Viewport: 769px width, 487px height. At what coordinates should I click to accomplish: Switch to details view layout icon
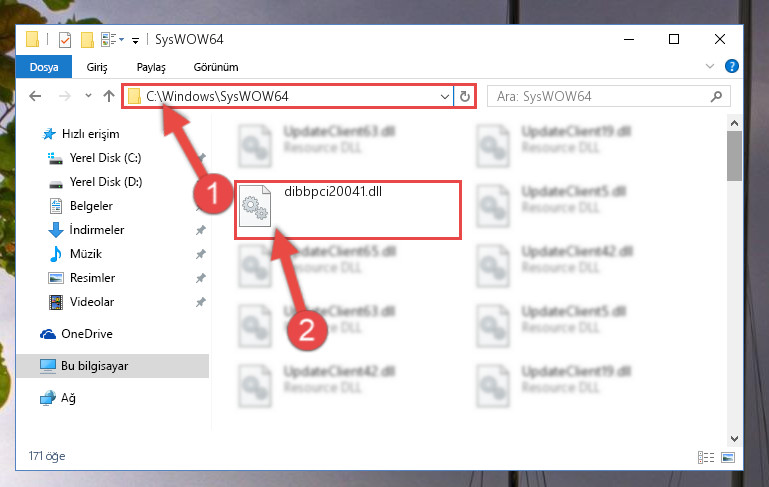[x=706, y=458]
